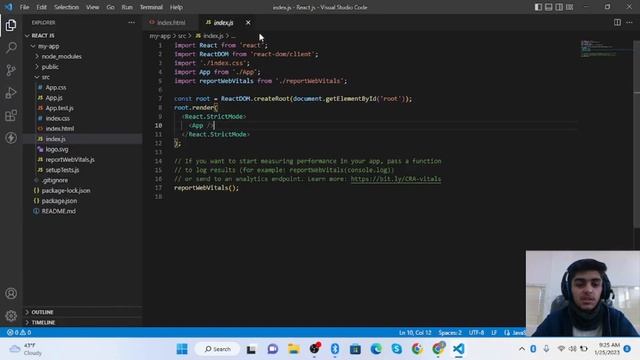This screenshot has height=360, width=640.
Task: Open the Search view in activity bar
Action: [x=11, y=47]
